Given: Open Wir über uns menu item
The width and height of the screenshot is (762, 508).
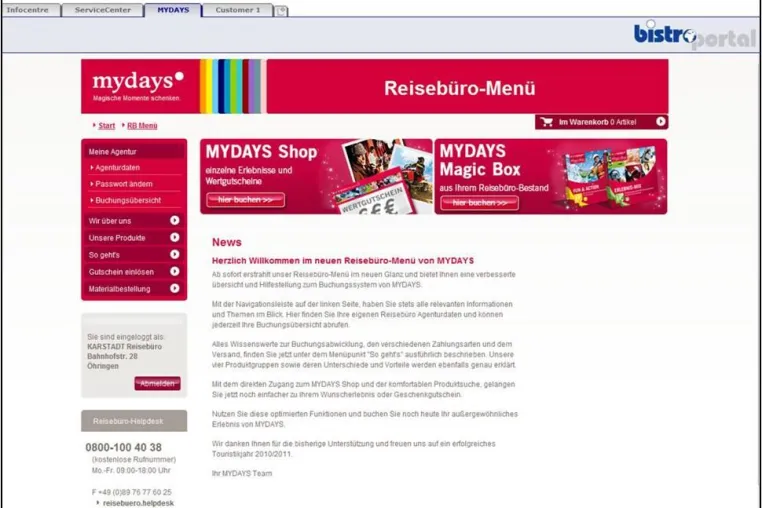Looking at the screenshot, I should [x=134, y=221].
